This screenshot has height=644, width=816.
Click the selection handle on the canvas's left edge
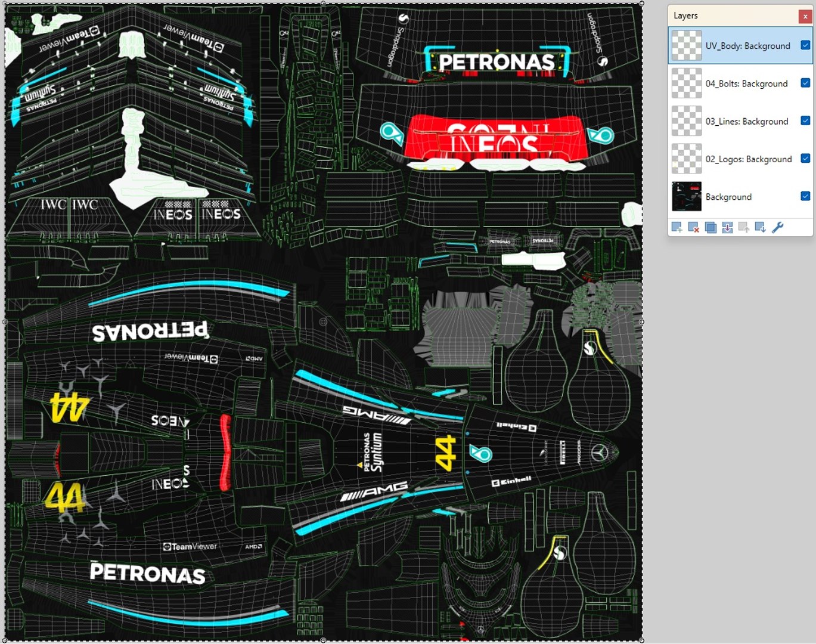coord(5,322)
